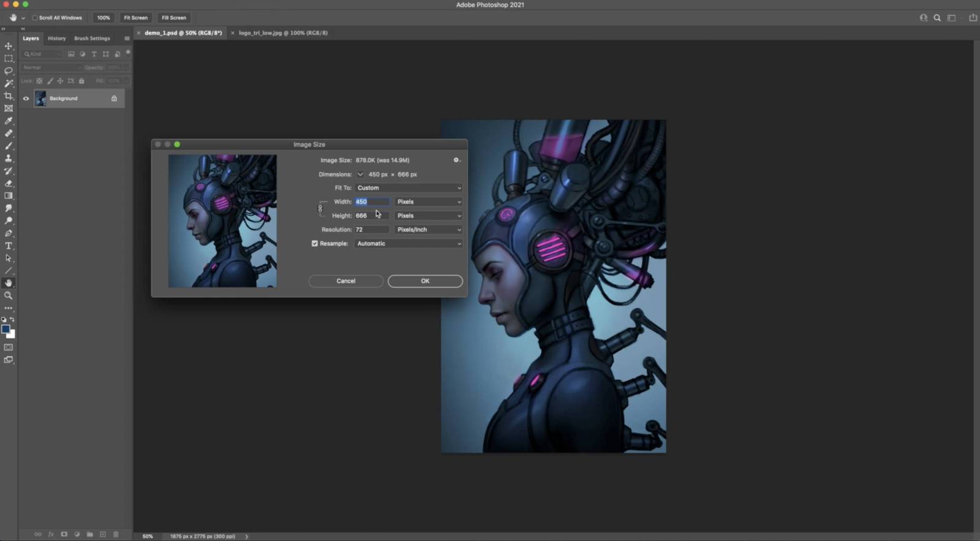
Task: Switch to logo_tri_low.jpg document tab
Action: click(283, 33)
